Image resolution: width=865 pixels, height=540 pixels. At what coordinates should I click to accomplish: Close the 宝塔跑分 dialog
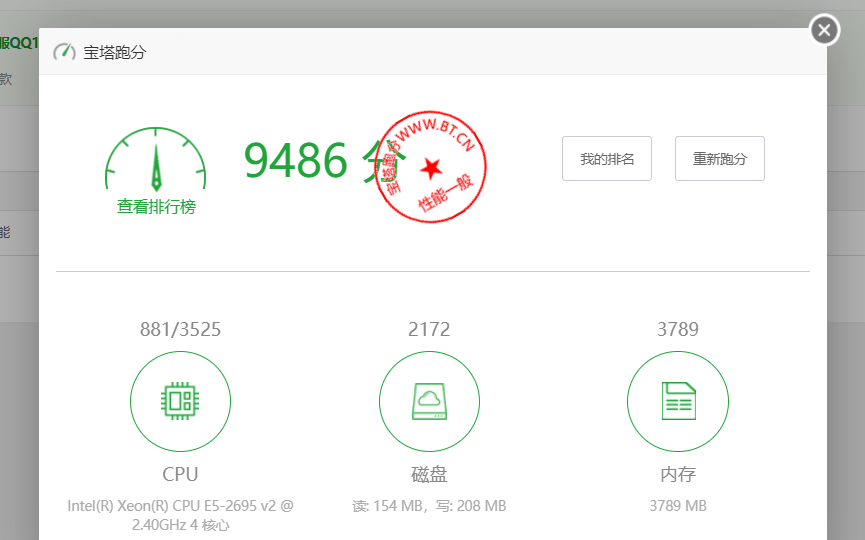pos(824,30)
